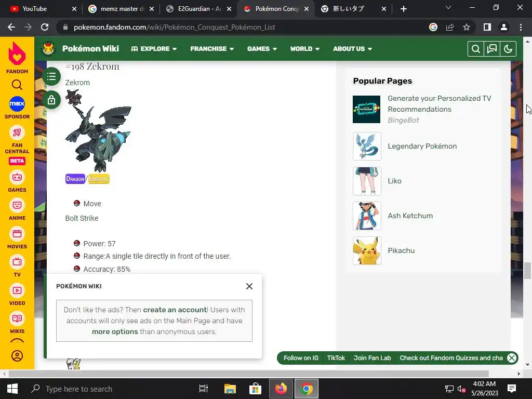
Task: Click the more options link
Action: click(x=115, y=331)
